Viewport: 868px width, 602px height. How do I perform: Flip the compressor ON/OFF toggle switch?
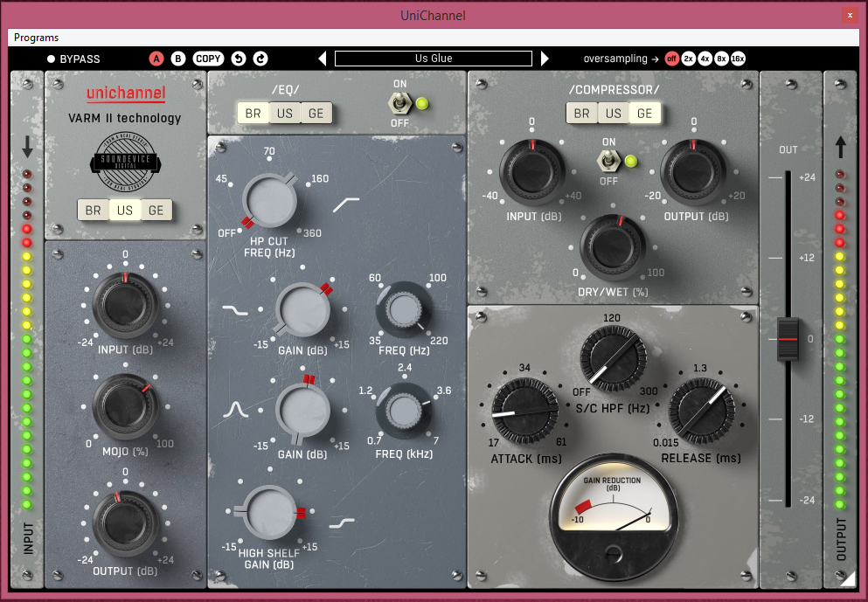(x=608, y=161)
